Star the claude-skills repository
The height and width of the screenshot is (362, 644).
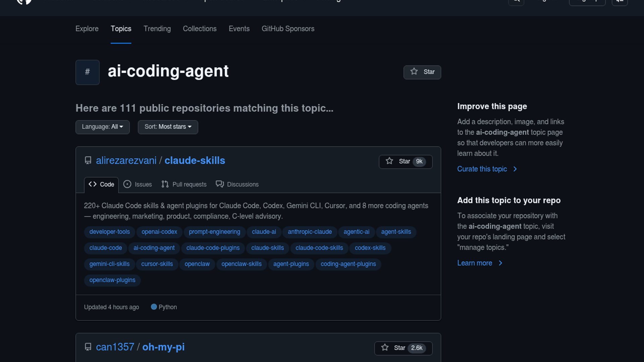(405, 162)
